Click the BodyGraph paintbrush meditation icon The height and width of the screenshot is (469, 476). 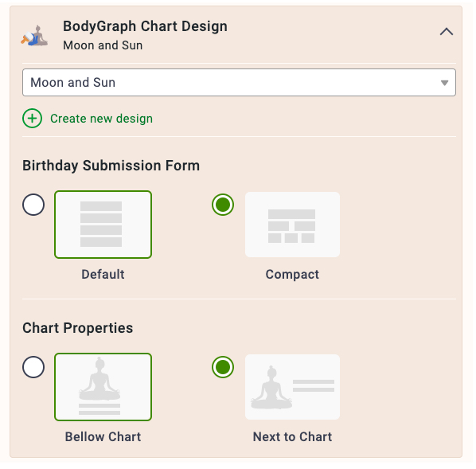(x=34, y=36)
